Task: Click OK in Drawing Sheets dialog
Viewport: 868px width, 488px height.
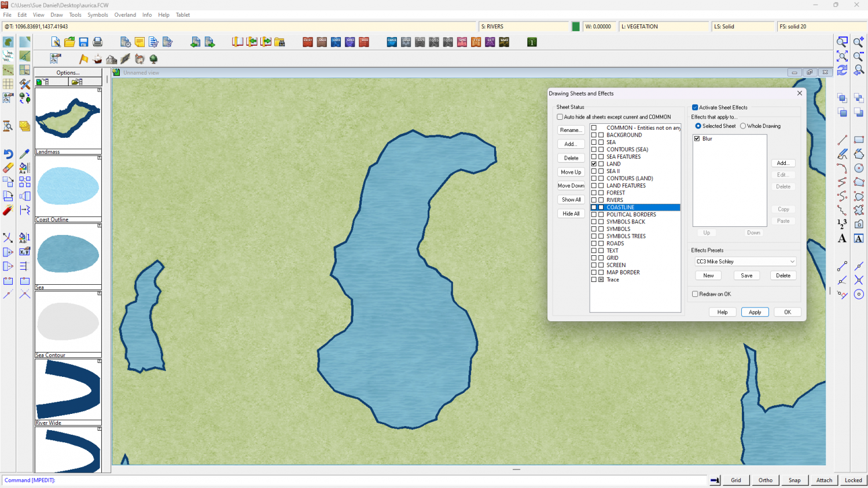Action: tap(788, 312)
